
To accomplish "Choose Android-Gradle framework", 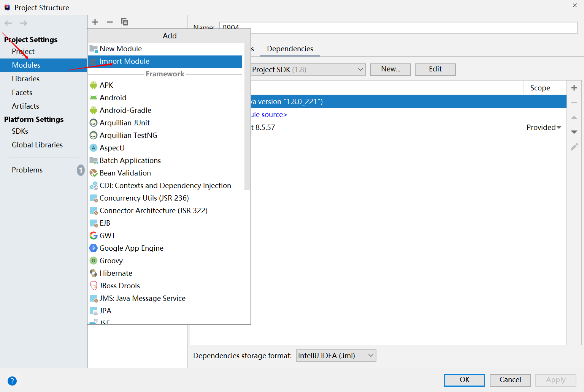I will [x=165, y=110].
